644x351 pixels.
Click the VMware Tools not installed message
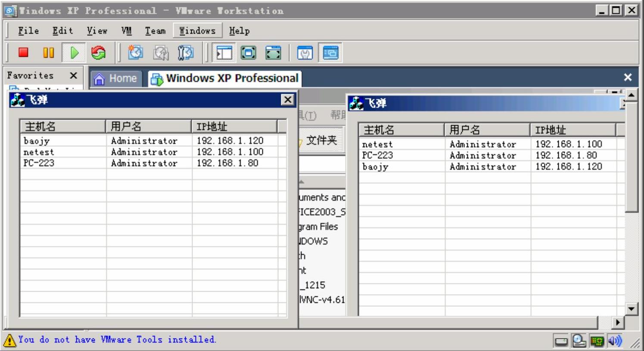click(x=117, y=340)
